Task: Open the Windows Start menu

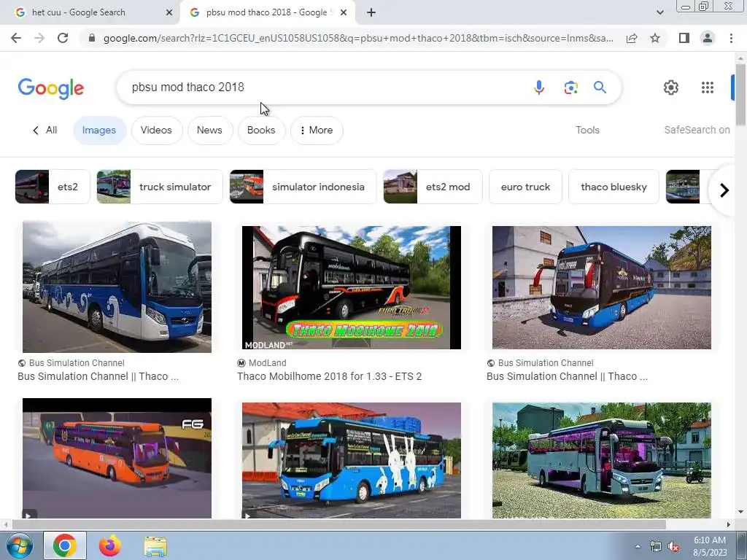Action: tap(20, 545)
